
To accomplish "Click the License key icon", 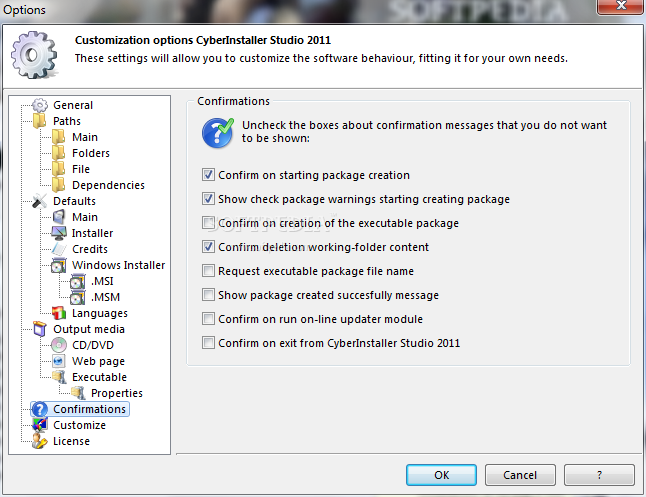I will tap(40, 441).
